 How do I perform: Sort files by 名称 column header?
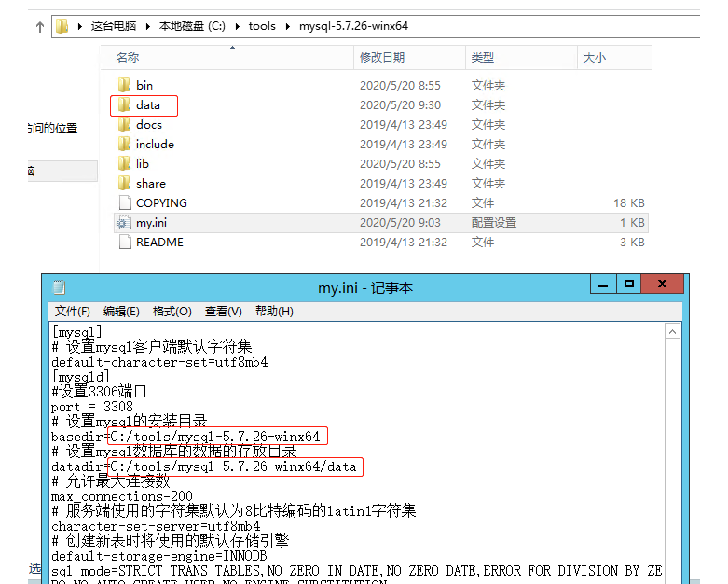(128, 58)
